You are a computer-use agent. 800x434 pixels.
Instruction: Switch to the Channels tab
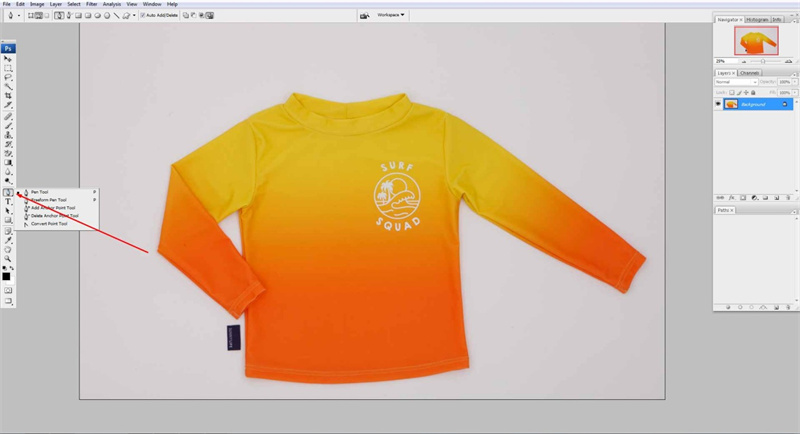(749, 73)
